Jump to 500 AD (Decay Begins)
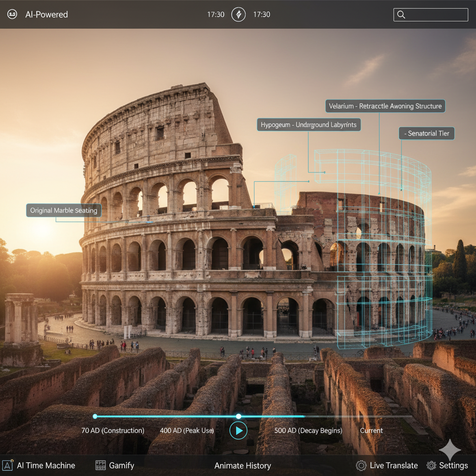The height and width of the screenshot is (476, 476). [308, 430]
